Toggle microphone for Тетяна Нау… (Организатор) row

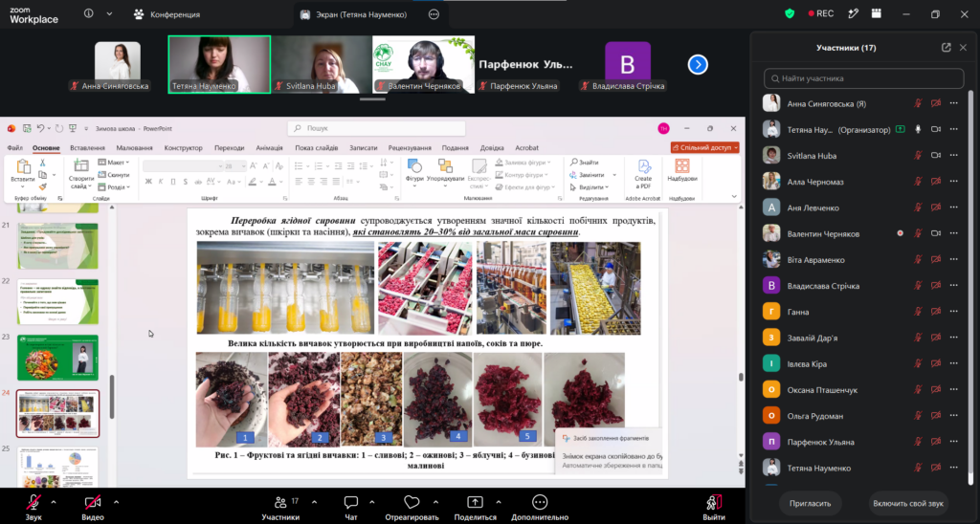[918, 129]
